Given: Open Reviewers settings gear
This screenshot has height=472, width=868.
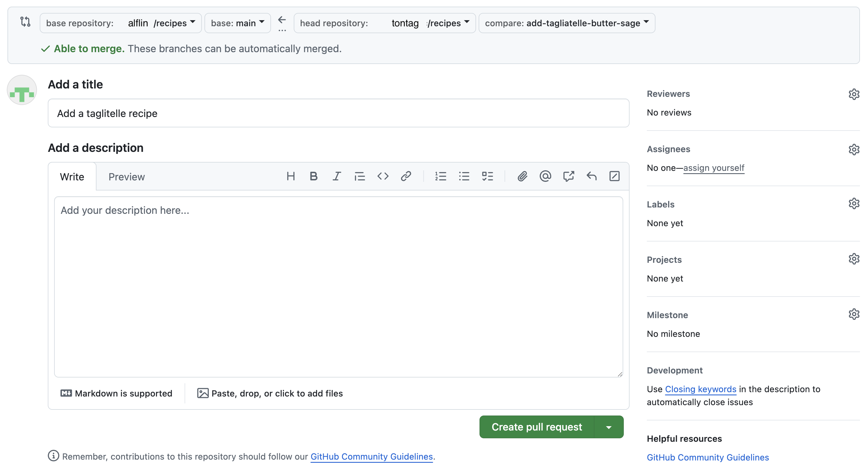Looking at the screenshot, I should click(x=854, y=94).
